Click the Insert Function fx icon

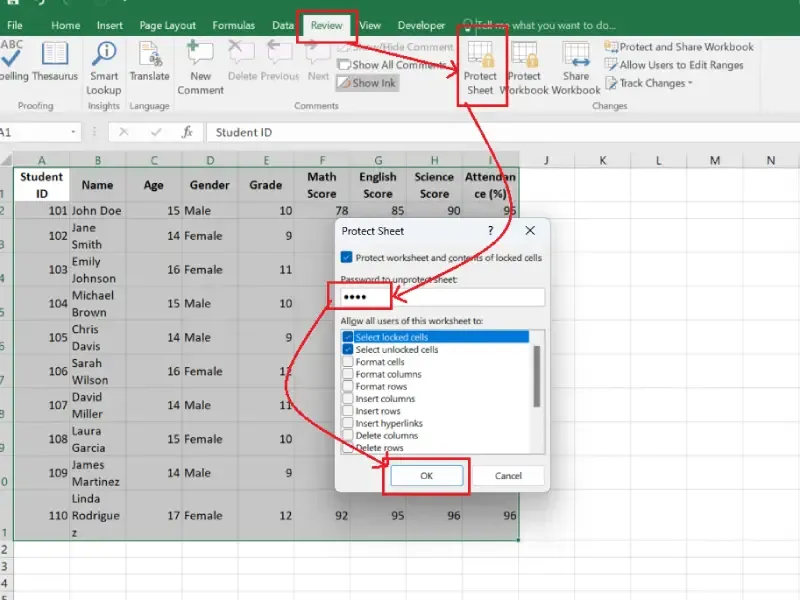(187, 132)
